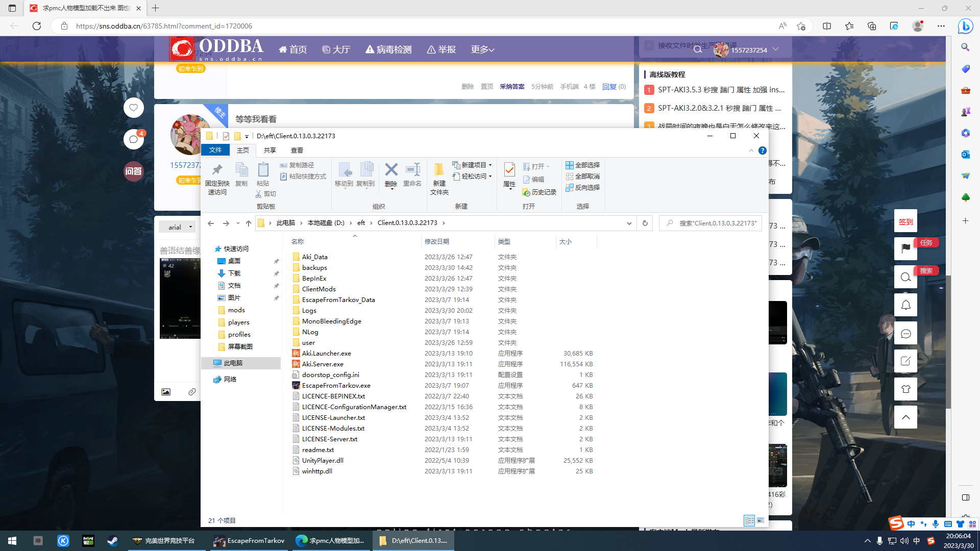Click the New Folder (新建文件夹) icon
The width and height of the screenshot is (980, 551).
click(x=439, y=170)
